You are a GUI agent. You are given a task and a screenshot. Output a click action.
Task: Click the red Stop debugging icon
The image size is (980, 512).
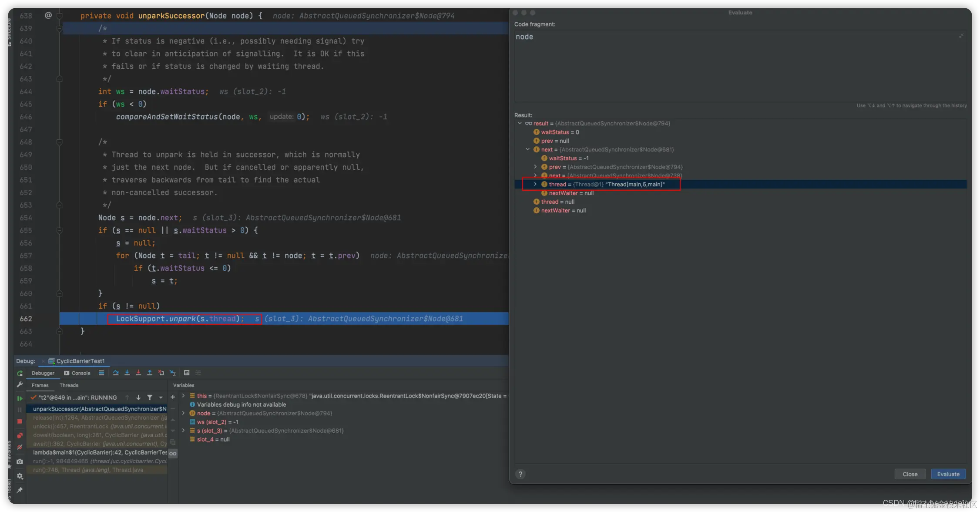20,421
